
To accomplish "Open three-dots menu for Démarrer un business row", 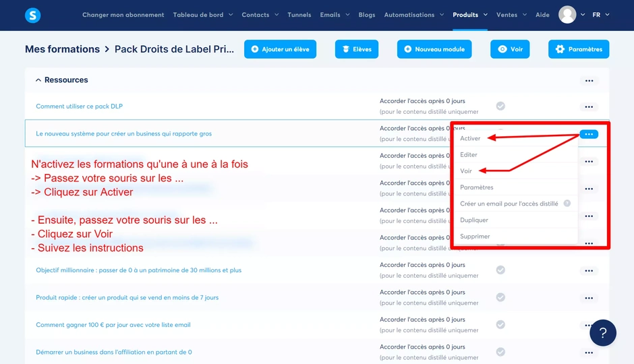I will coord(589,353).
